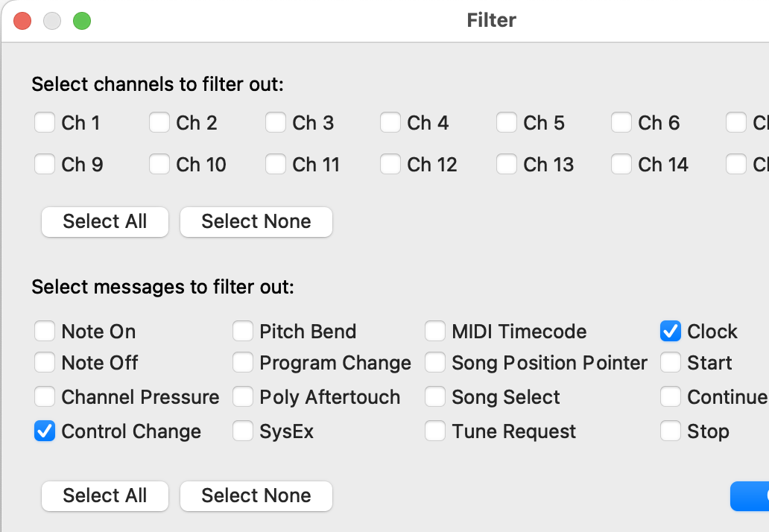Tick the Ch 10 checkbox

pyautogui.click(x=159, y=164)
